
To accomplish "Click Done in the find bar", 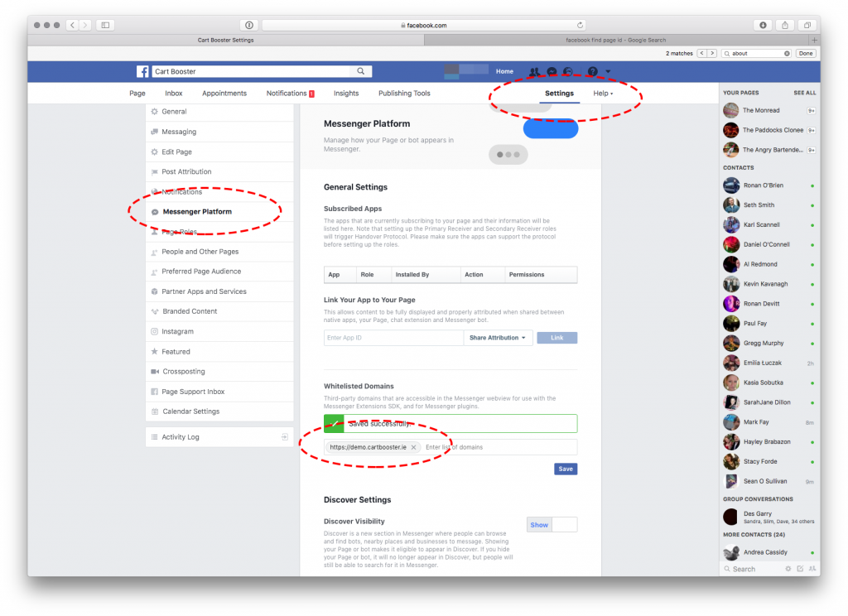I will tap(806, 54).
